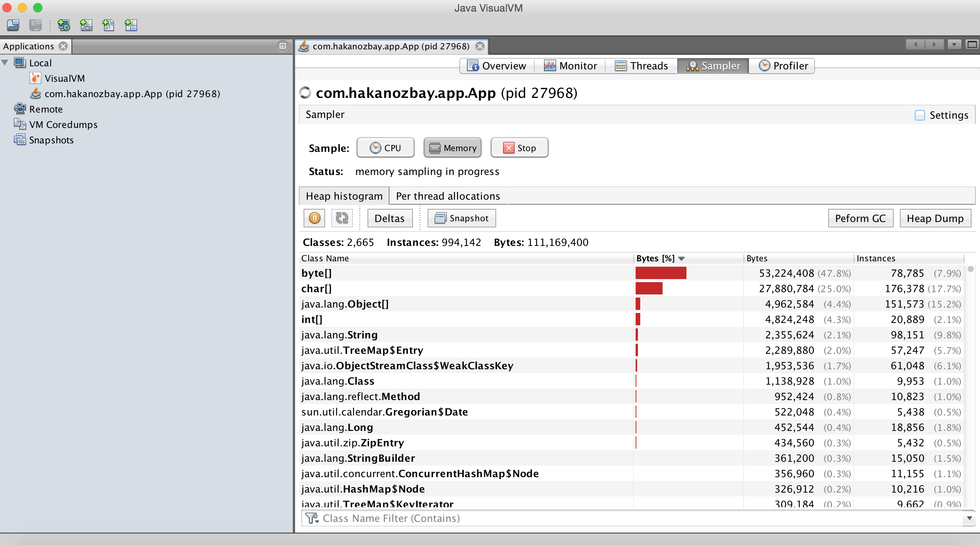Toggle Memory sampling button
This screenshot has height=545, width=980.
pyautogui.click(x=453, y=148)
